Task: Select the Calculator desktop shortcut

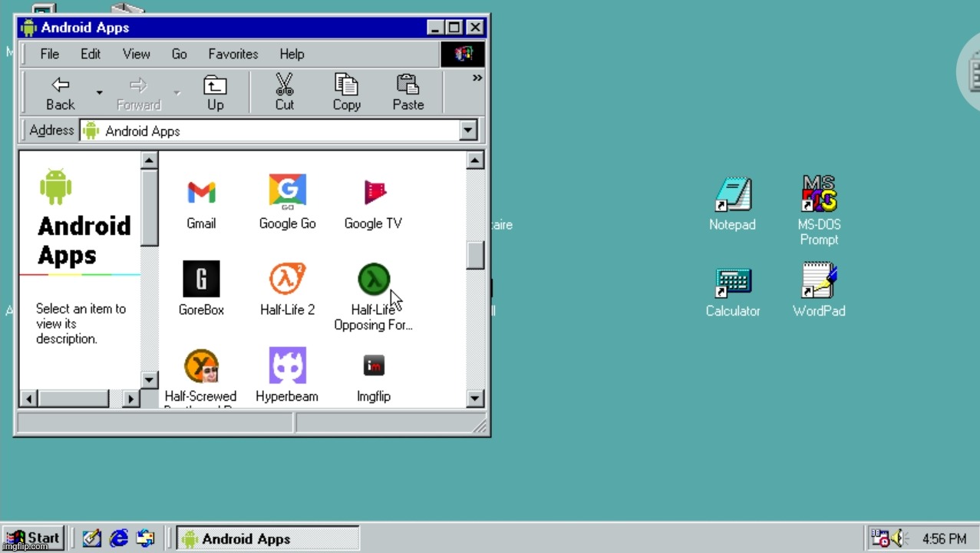Action: point(732,281)
